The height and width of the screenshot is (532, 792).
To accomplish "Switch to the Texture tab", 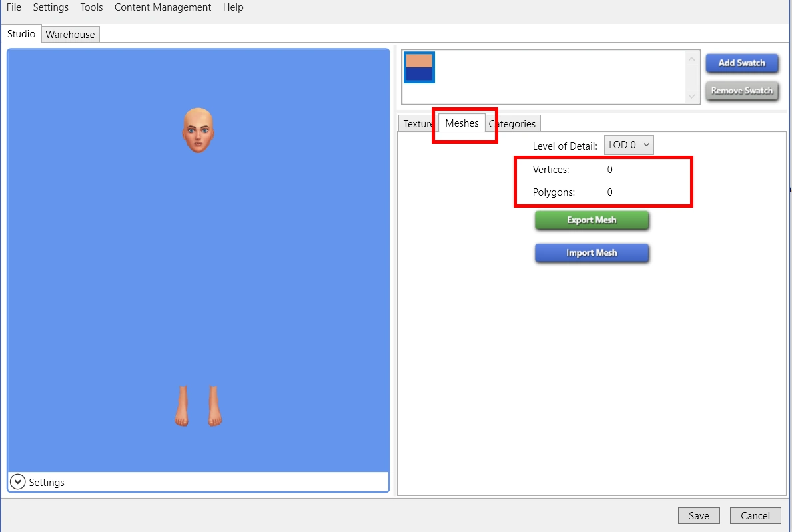I will pos(417,124).
